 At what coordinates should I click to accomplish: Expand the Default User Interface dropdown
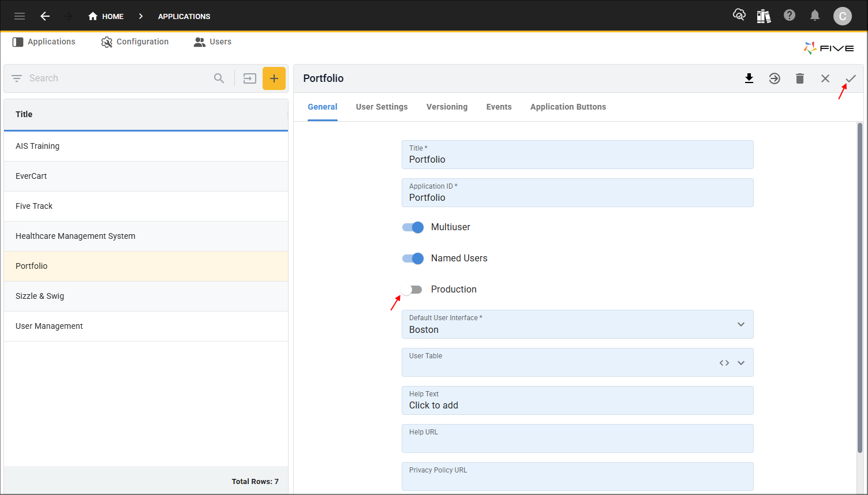741,324
